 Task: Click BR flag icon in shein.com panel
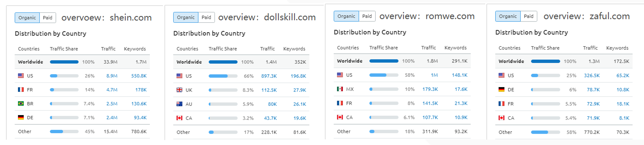[x=21, y=104]
